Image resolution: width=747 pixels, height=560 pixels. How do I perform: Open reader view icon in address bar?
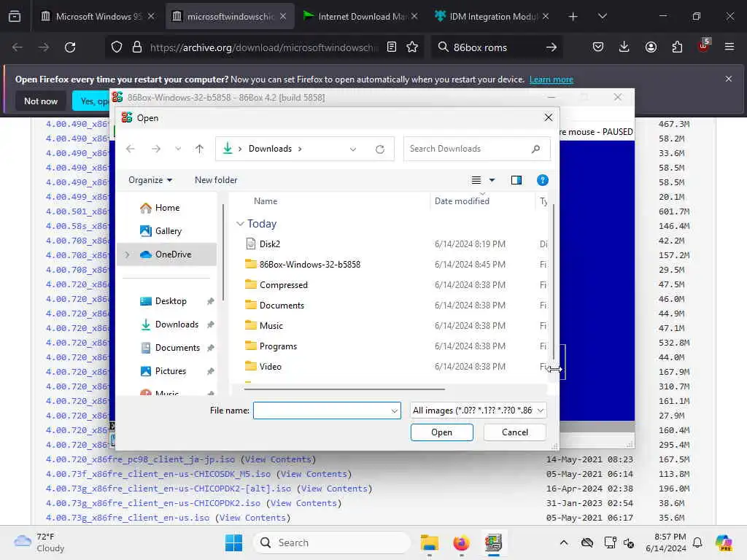[392, 47]
